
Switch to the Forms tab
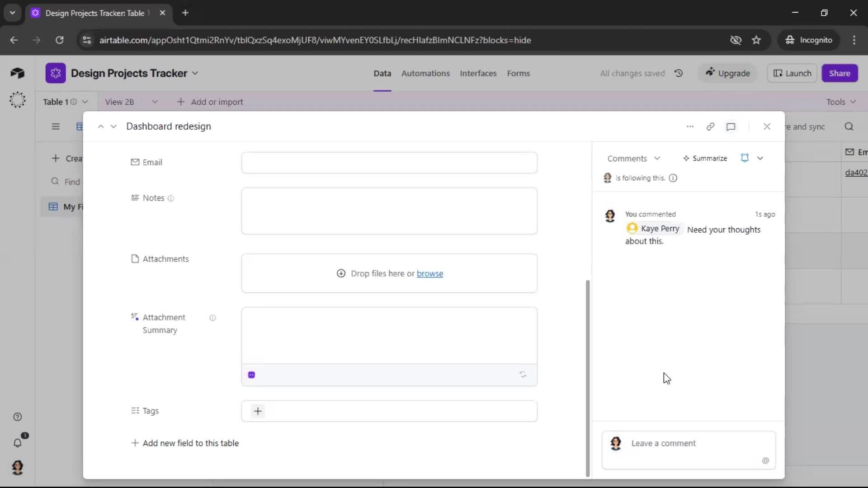click(x=518, y=73)
